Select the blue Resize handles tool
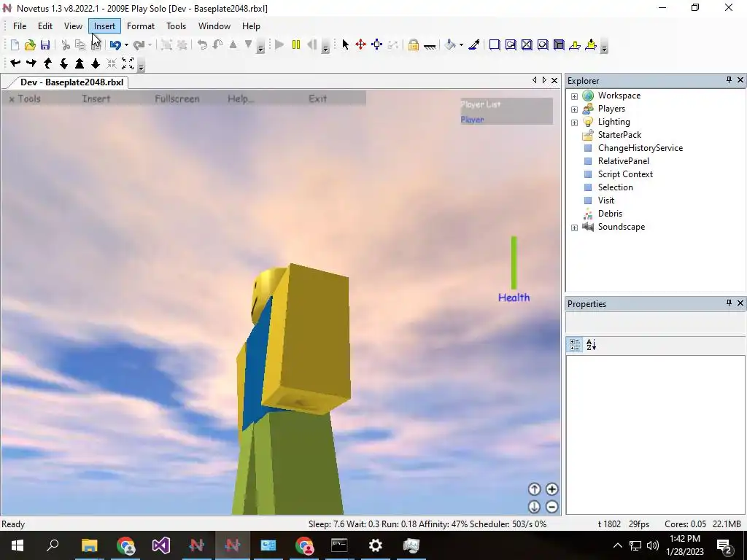747x560 pixels. click(x=377, y=44)
